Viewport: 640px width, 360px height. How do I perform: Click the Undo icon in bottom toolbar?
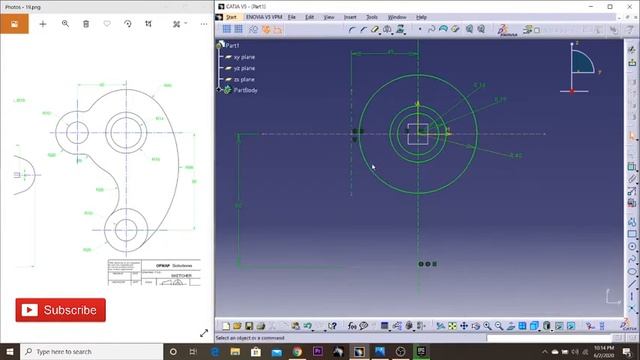[x=307, y=326]
